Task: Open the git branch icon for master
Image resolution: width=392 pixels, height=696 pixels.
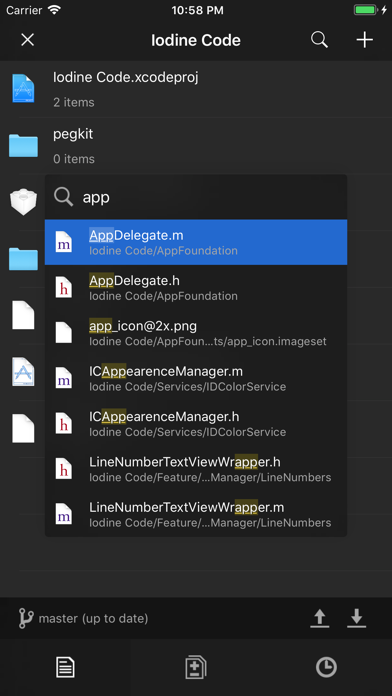Action: 26,618
